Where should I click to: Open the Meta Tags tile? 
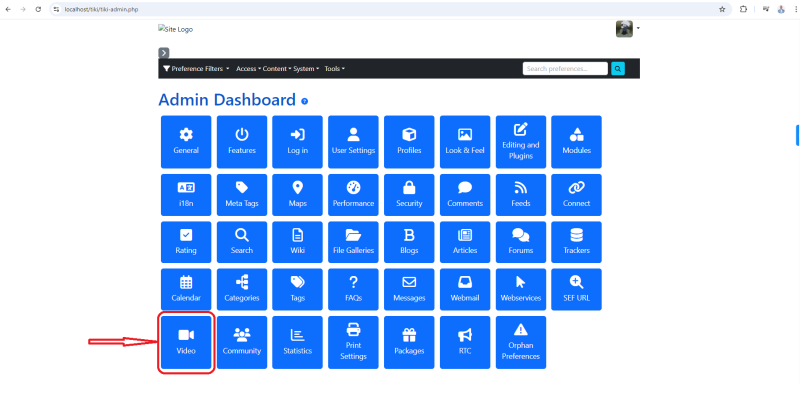(242, 195)
